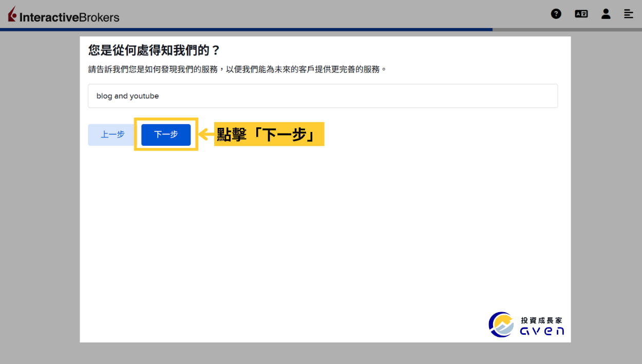
Task: Go back with the 上一步 button
Action: (x=112, y=135)
